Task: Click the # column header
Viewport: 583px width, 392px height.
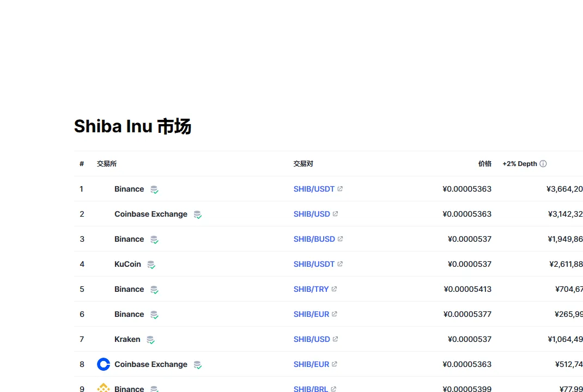Action: tap(82, 164)
